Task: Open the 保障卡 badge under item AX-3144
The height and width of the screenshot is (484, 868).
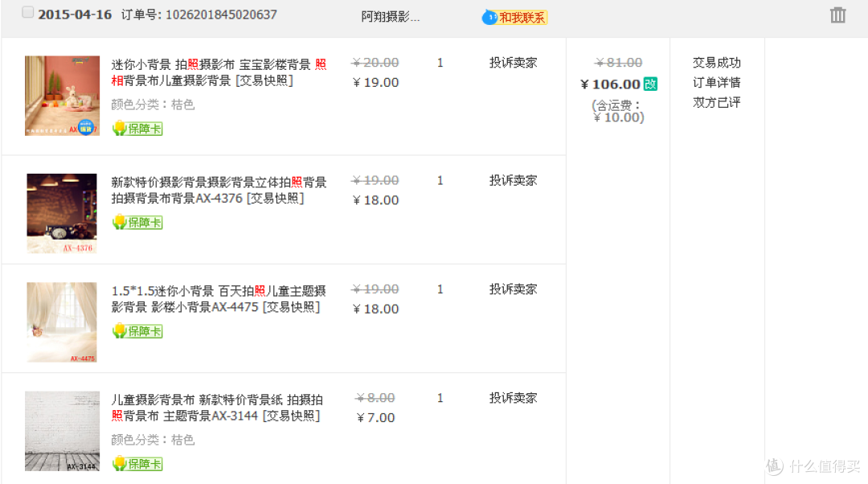Action: click(x=137, y=464)
